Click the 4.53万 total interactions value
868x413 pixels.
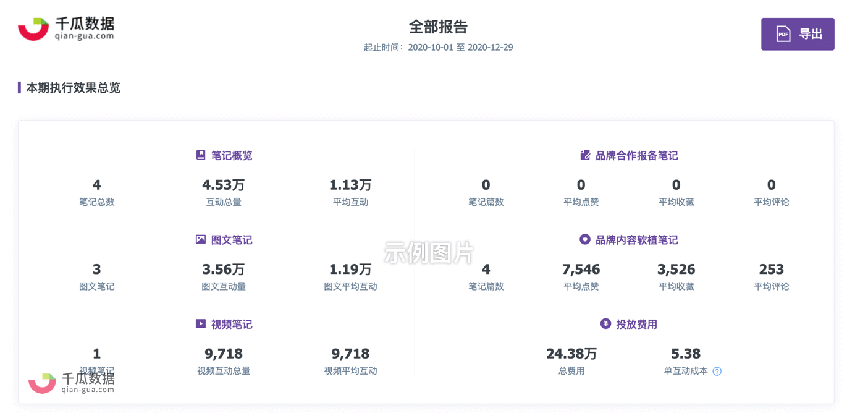pos(224,185)
